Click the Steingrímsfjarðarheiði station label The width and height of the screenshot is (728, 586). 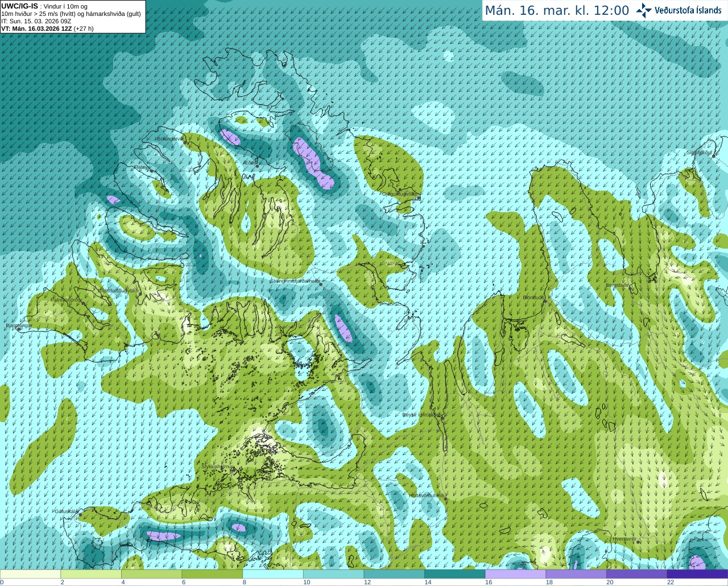click(x=295, y=281)
